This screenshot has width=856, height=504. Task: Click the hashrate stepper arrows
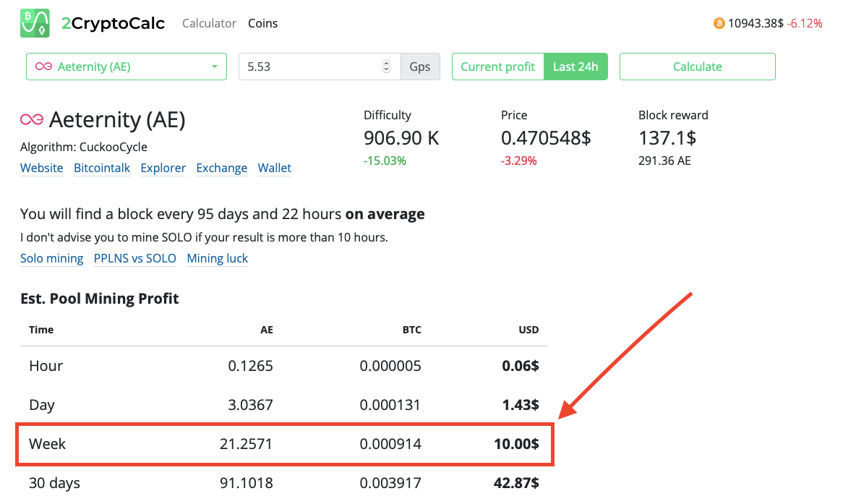coord(386,67)
